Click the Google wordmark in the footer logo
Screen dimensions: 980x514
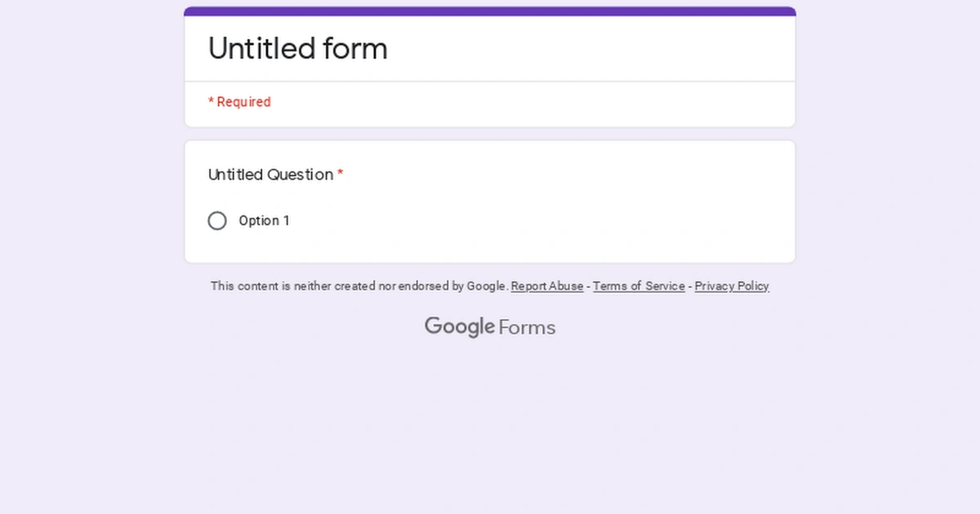[460, 326]
